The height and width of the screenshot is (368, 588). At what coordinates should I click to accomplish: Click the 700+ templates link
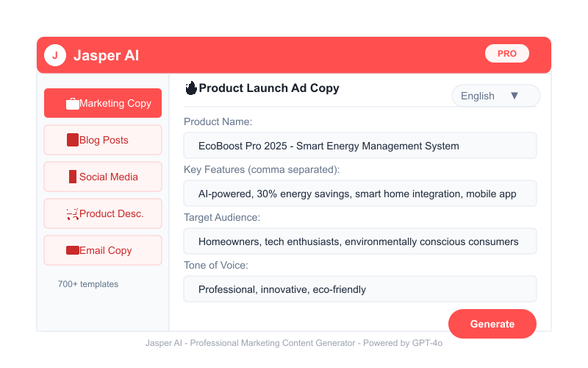(x=88, y=284)
